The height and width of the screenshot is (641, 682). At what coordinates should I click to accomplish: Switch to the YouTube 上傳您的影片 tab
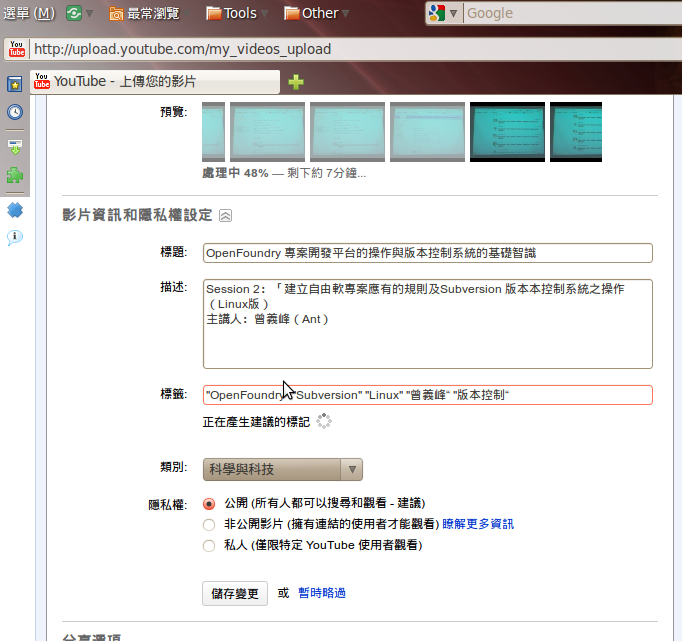tap(155, 81)
